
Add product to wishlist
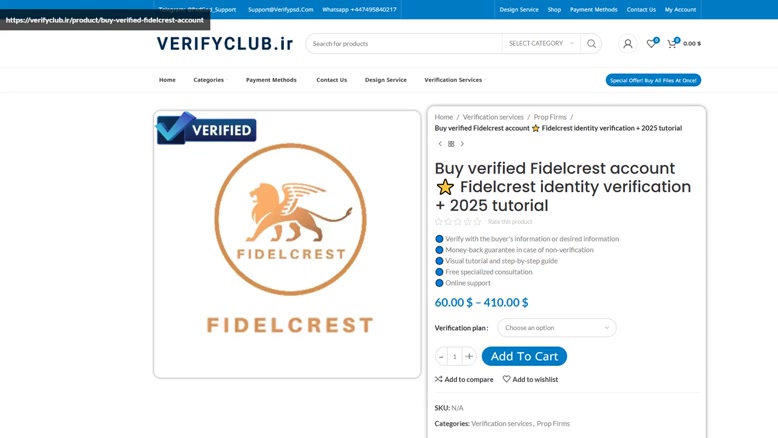530,379
